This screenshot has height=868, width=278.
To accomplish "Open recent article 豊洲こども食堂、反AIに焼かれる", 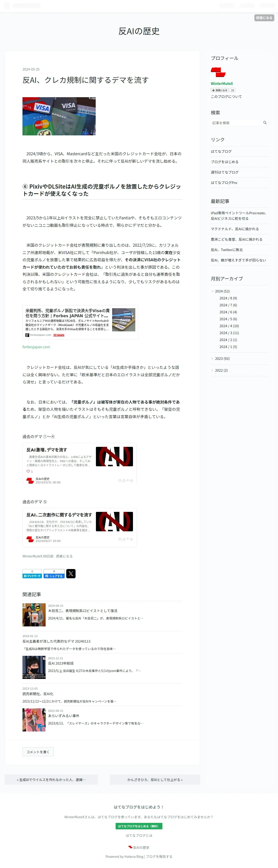I will click(237, 239).
